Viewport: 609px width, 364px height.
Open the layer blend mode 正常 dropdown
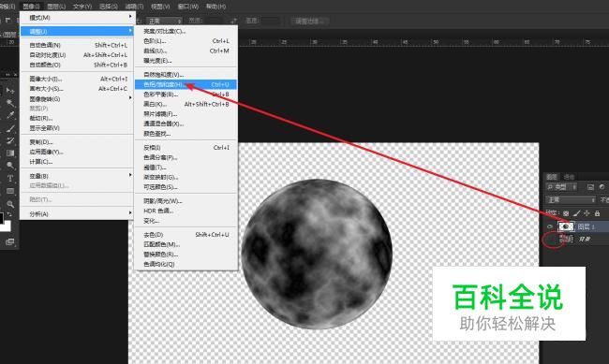pos(571,200)
